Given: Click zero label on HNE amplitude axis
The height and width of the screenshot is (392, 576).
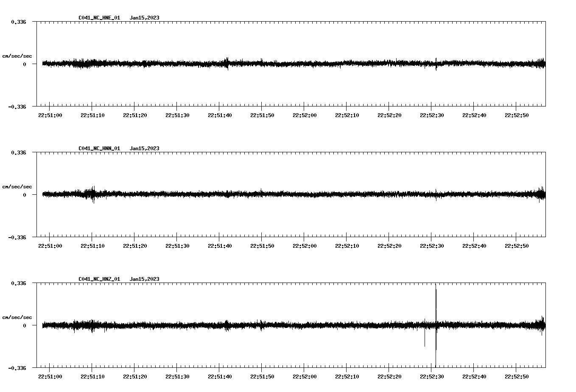Looking at the screenshot, I should pos(25,64).
